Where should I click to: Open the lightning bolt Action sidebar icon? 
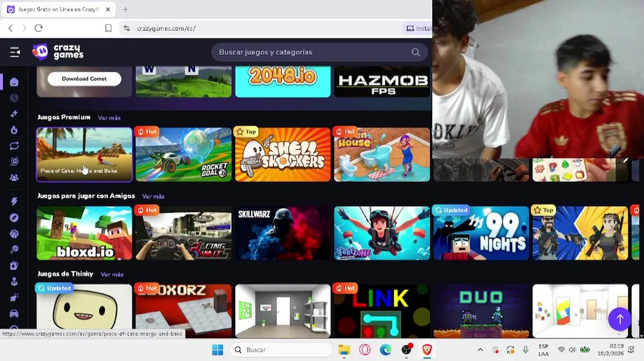(x=14, y=202)
